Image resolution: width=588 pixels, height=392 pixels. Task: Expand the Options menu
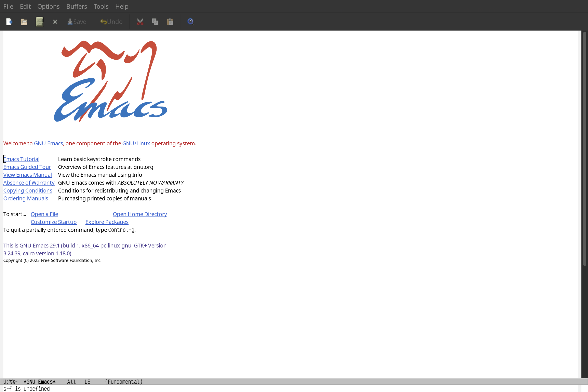click(48, 6)
